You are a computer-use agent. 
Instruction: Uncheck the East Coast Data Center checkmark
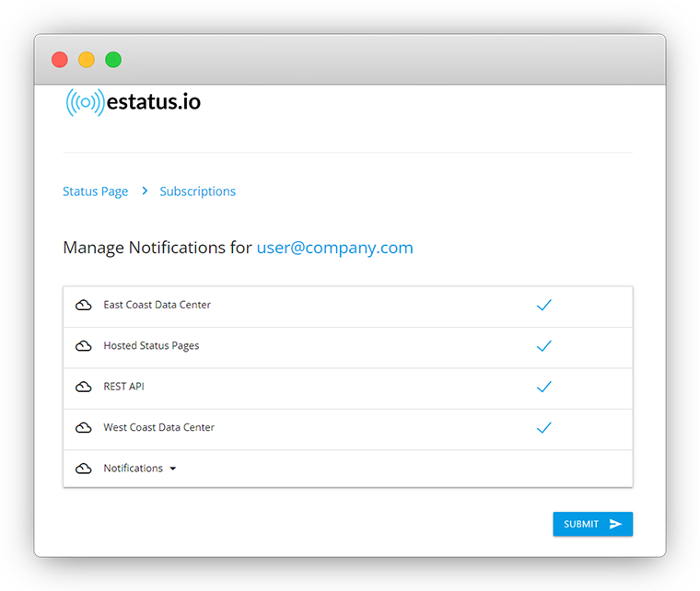tap(543, 305)
